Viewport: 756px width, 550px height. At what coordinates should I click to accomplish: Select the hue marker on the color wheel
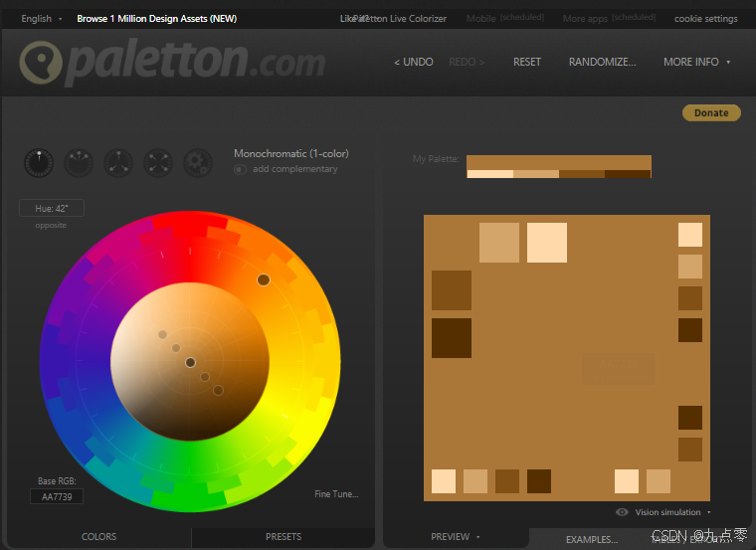click(x=264, y=279)
